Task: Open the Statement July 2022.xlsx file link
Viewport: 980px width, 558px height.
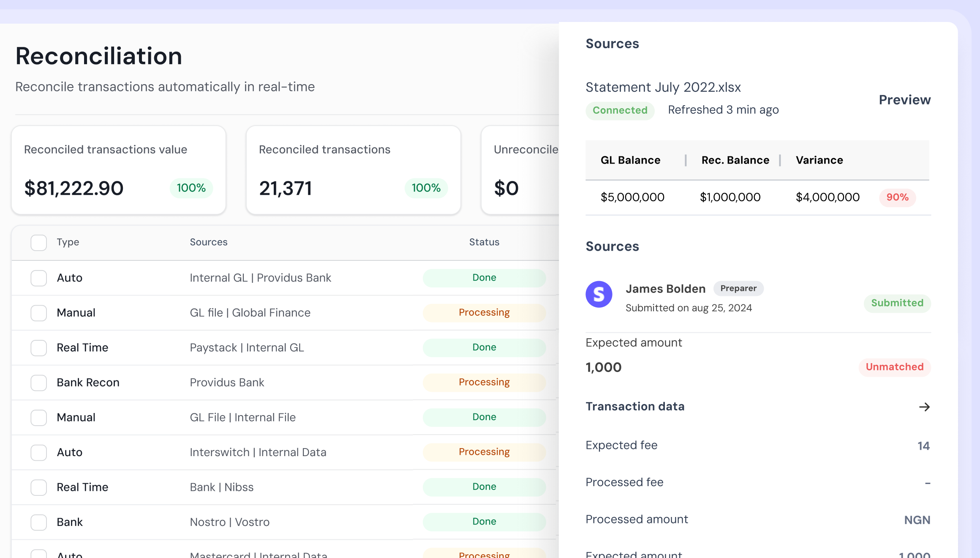Action: pyautogui.click(x=663, y=87)
